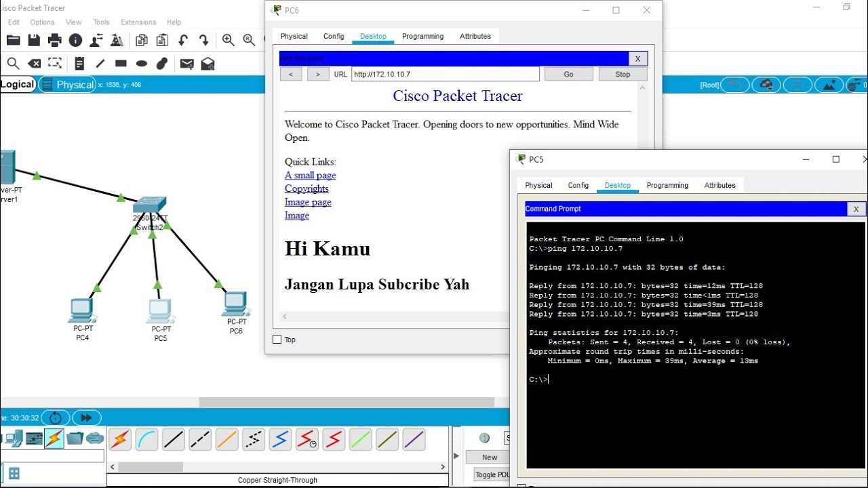Click the Go button in web browser
This screenshot has width=868, height=488.
[568, 74]
